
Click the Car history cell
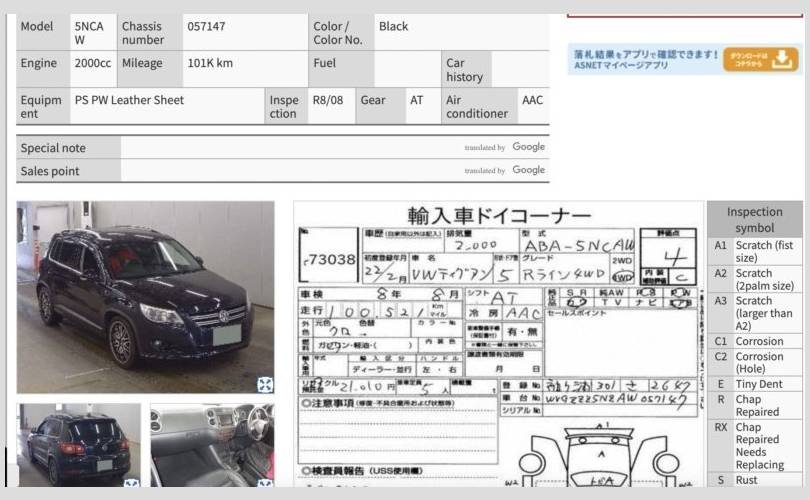(x=464, y=70)
